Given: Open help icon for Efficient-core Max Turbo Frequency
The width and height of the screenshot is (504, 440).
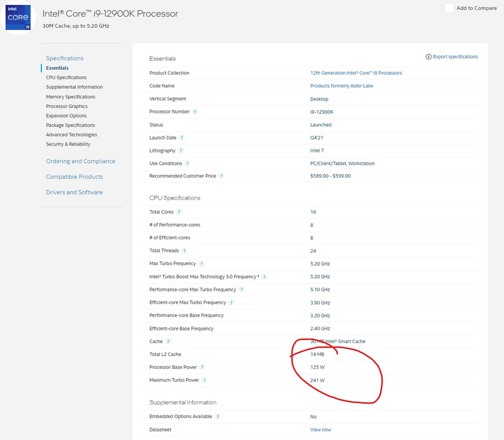Looking at the screenshot, I should pyautogui.click(x=232, y=302).
